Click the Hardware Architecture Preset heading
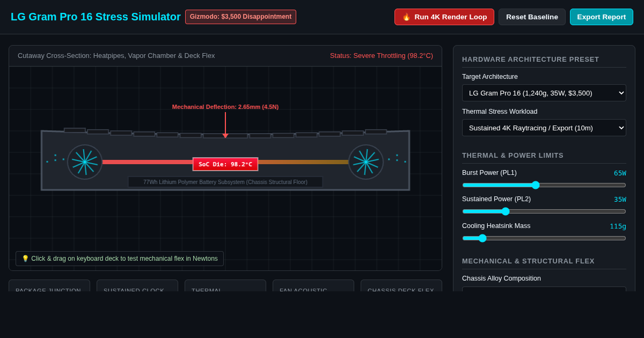Screen dimensions: 644x338 point(531,60)
